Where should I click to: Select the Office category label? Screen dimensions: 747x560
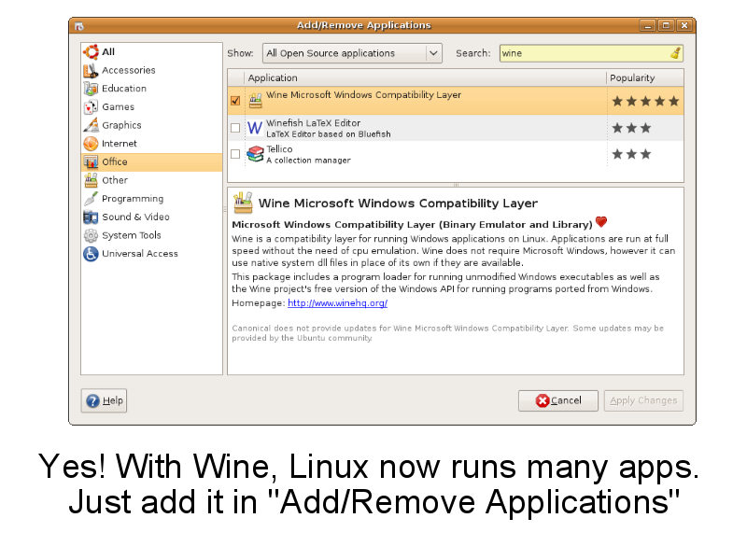click(x=114, y=161)
